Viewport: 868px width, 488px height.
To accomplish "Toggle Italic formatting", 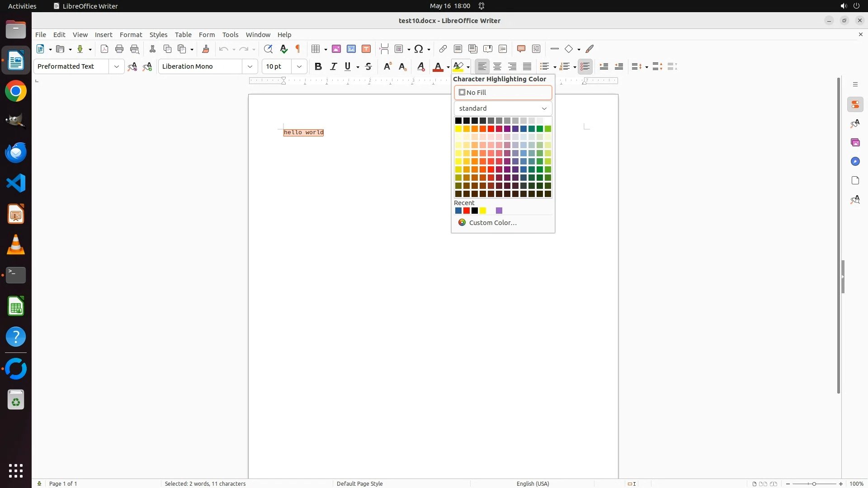I will click(x=333, y=66).
